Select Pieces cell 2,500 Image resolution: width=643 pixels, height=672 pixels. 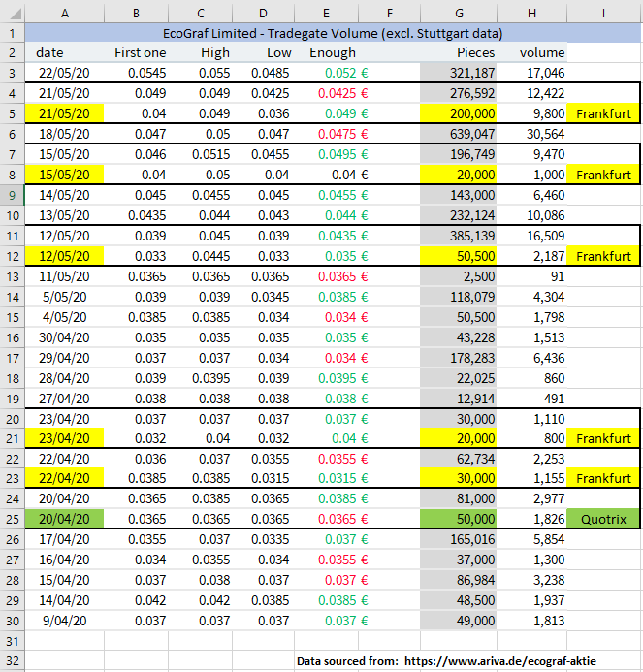(x=459, y=276)
